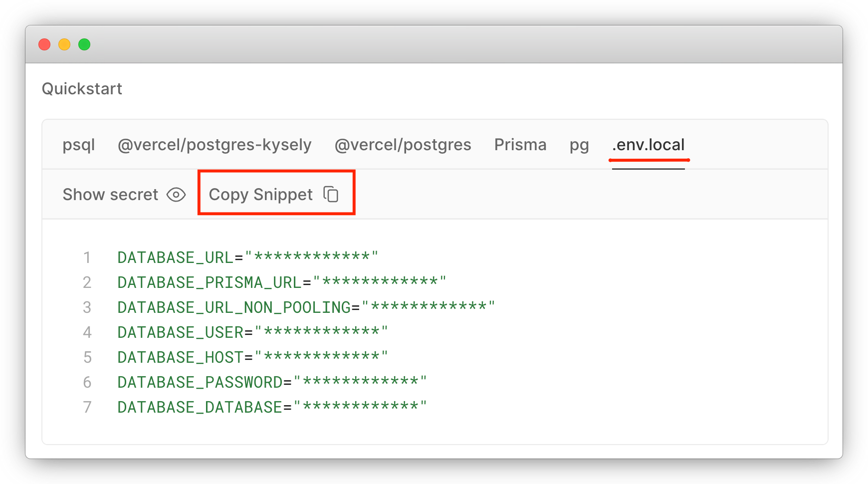Click the active .env.local tab
This screenshot has width=868, height=484.
[x=649, y=145]
